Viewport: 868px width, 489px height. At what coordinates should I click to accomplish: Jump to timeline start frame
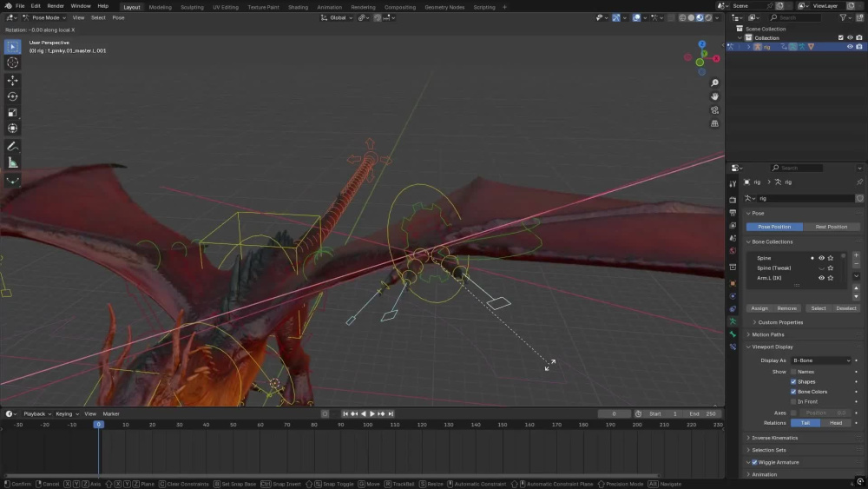pyautogui.click(x=345, y=413)
